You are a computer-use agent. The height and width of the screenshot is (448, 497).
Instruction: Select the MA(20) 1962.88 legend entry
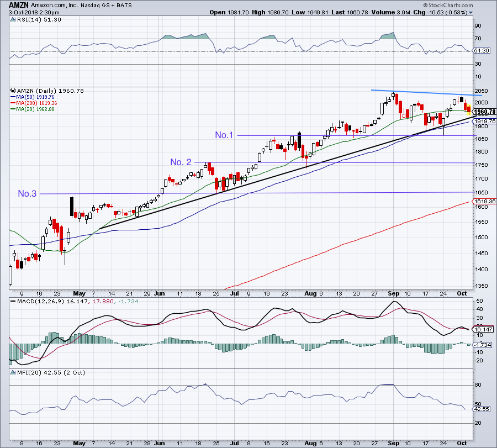[x=33, y=109]
